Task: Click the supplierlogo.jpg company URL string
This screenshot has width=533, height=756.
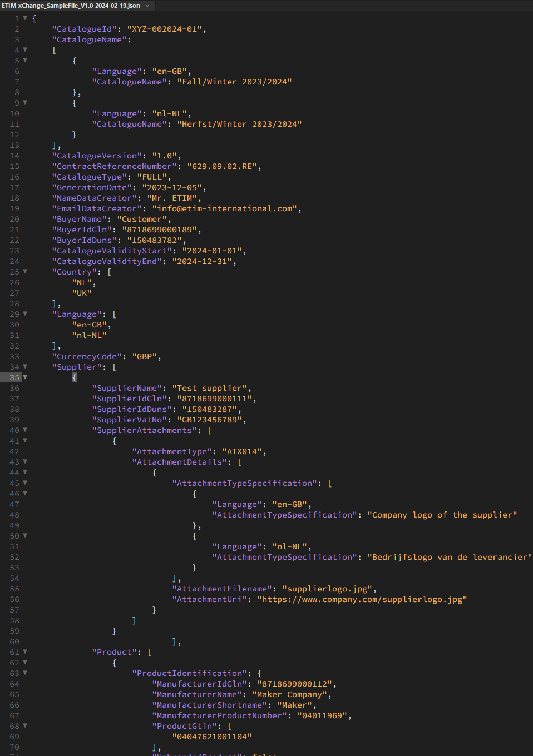Action: (x=362, y=599)
